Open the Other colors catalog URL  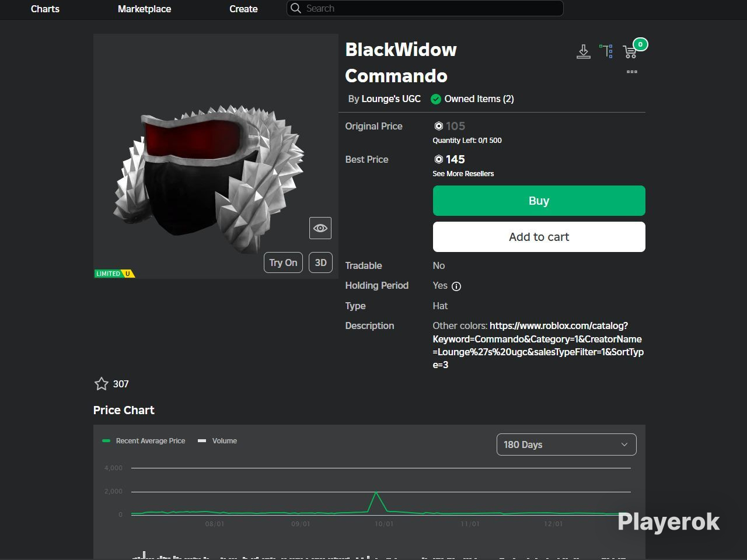point(538,345)
